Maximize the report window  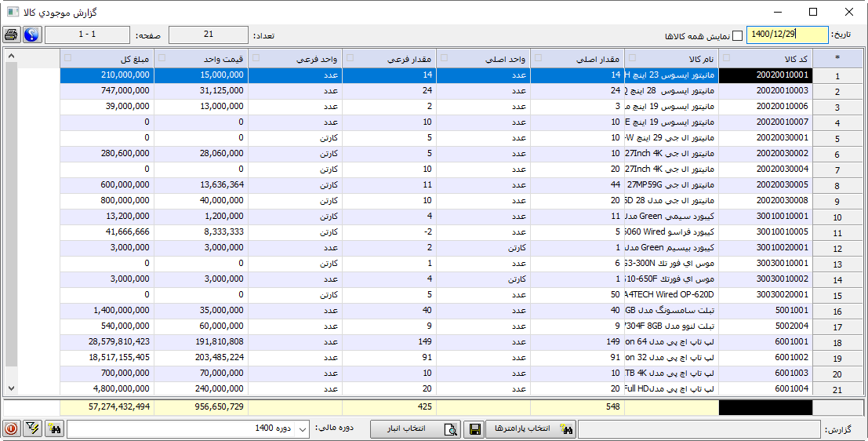click(813, 12)
